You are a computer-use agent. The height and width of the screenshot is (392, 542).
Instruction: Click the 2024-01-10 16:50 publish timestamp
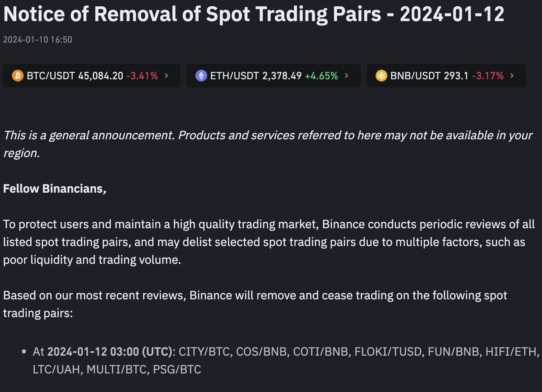coord(38,40)
